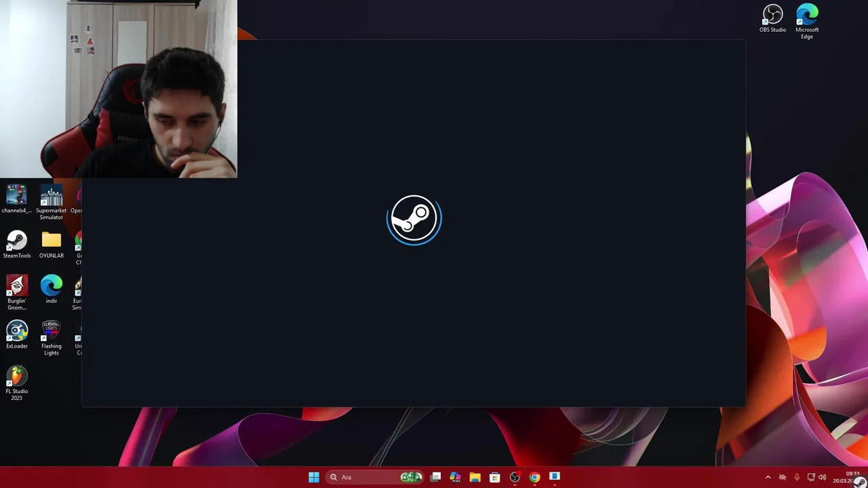
Task: Click the Ara taskbar search box
Action: pyautogui.click(x=375, y=477)
